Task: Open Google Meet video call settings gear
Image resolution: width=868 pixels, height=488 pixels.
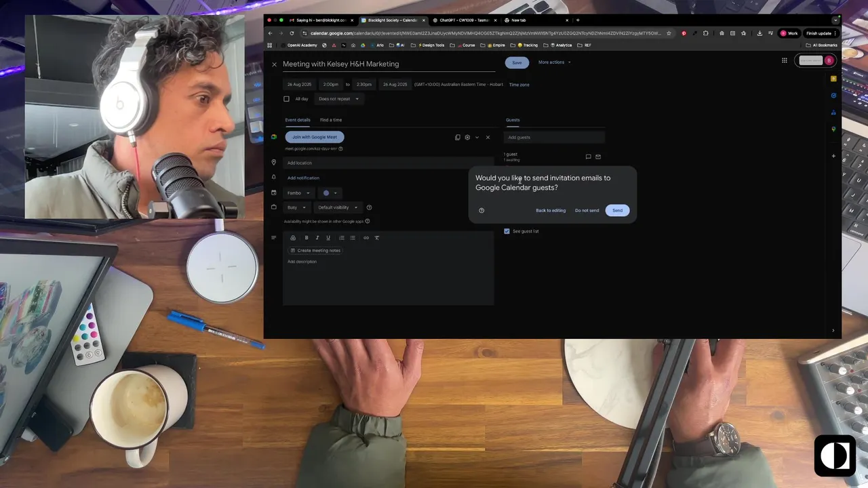Action: 467,138
